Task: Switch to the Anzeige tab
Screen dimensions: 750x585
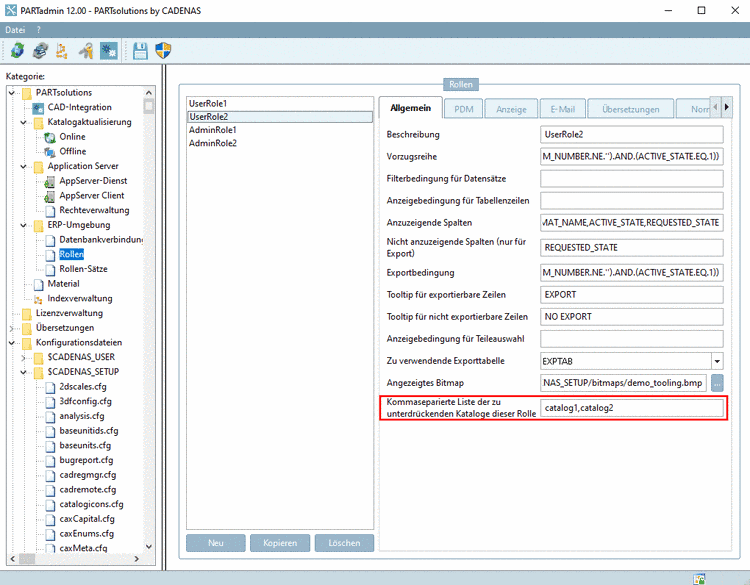Action: click(x=511, y=109)
